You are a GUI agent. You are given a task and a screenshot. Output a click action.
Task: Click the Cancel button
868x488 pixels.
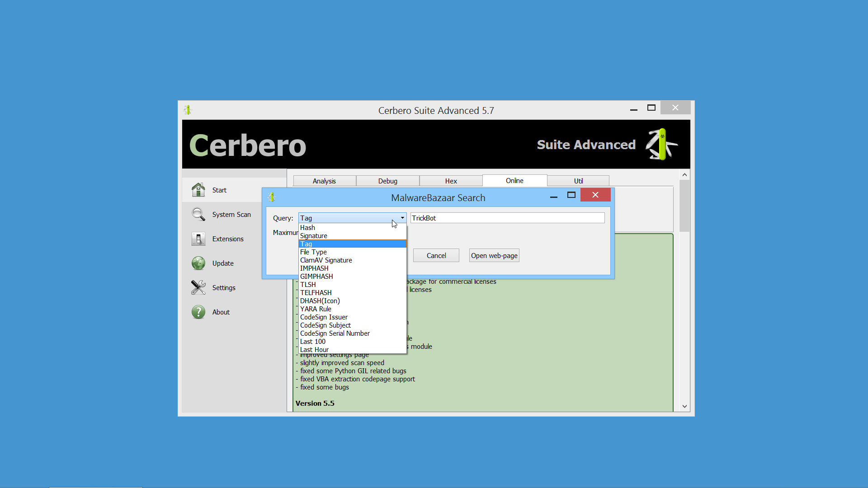[436, 255]
